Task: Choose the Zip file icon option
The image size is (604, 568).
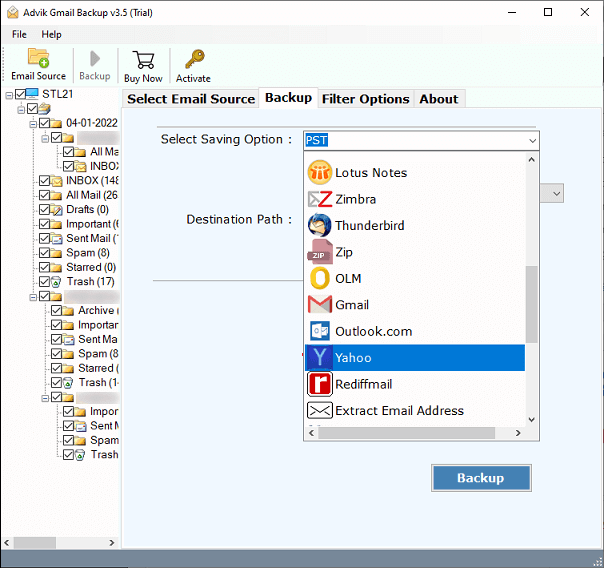Action: click(320, 252)
